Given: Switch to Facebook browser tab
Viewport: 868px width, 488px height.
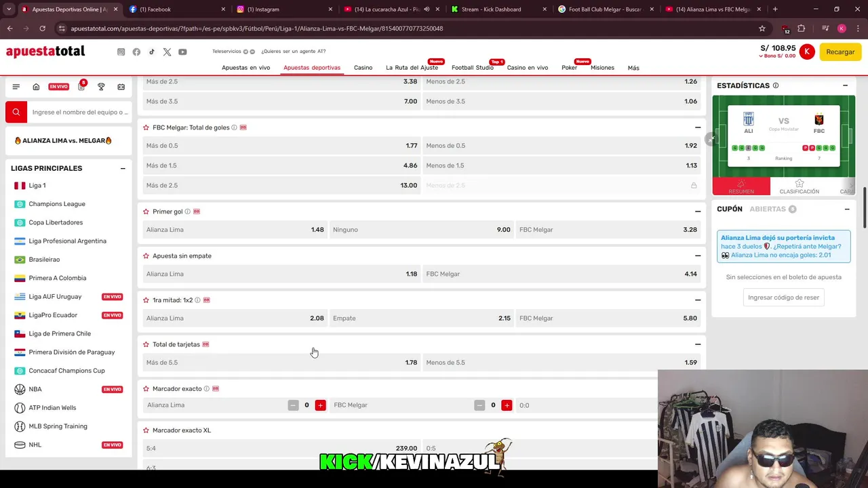Looking at the screenshot, I should pos(176,9).
